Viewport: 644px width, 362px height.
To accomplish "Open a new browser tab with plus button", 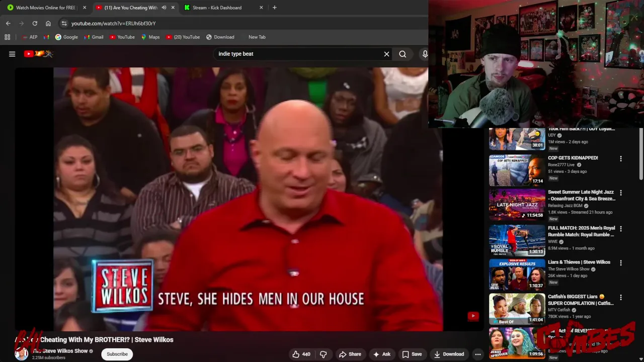I will tap(274, 8).
